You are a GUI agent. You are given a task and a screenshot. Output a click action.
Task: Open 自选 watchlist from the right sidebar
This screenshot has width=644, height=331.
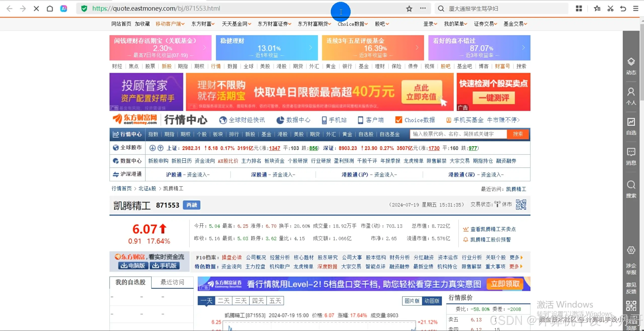tap(631, 126)
